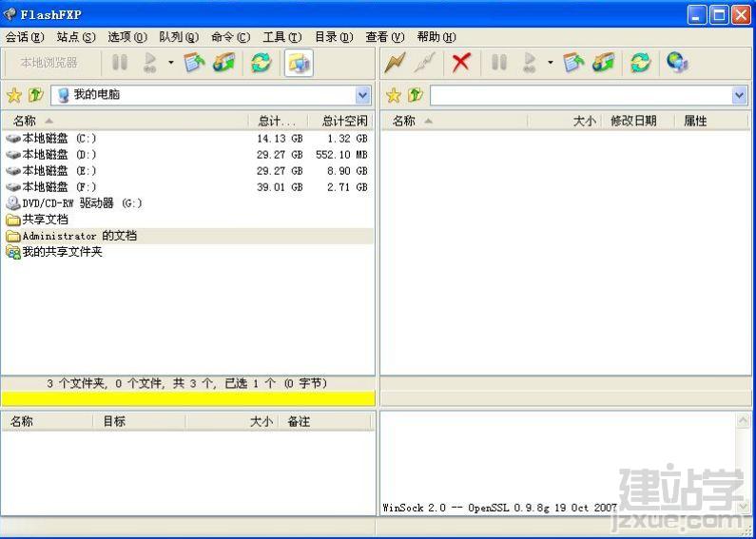Click the 本地浏览器 label button
This screenshot has height=539, width=756.
click(48, 63)
